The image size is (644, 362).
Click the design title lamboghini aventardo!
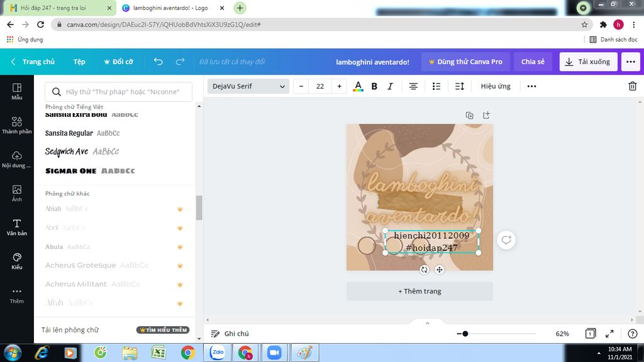click(x=372, y=62)
